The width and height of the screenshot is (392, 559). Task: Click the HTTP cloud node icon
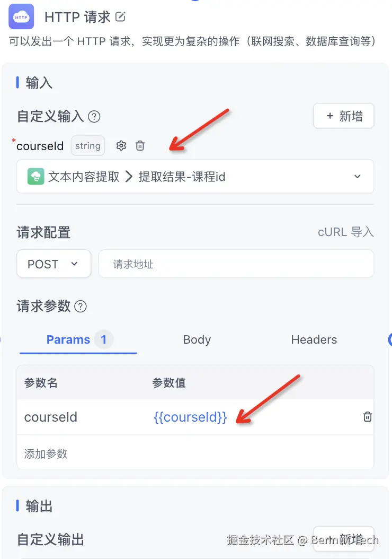tap(21, 16)
